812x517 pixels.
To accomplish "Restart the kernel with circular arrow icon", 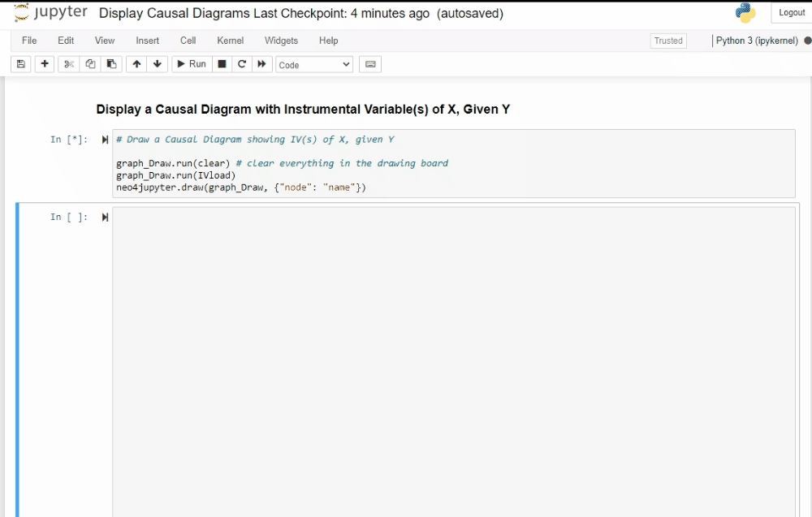I will [x=242, y=64].
